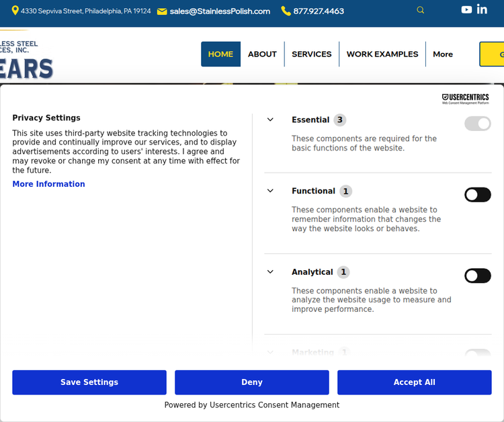Screen dimensions: 504x422
Task: Click the location pin icon in header
Action: pos(15,11)
